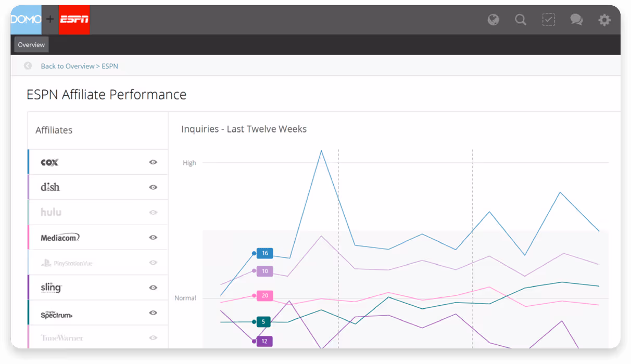Select the PlayStation Vue logo row
631x364 pixels.
tap(98, 263)
